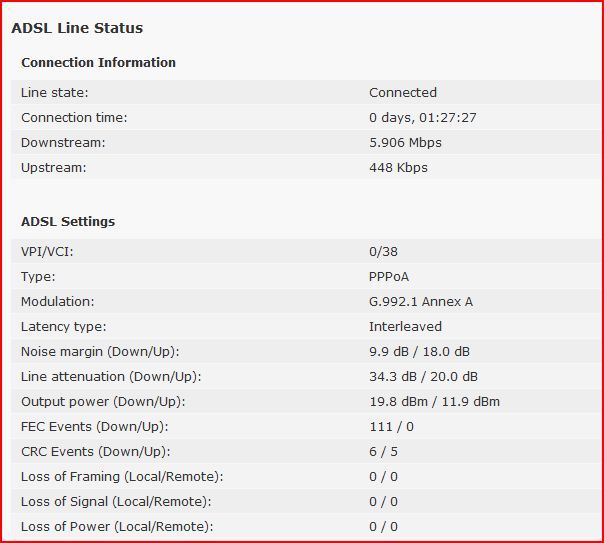Click the CRC Events 6 / 5 value
This screenshot has width=604, height=543.
383,451
